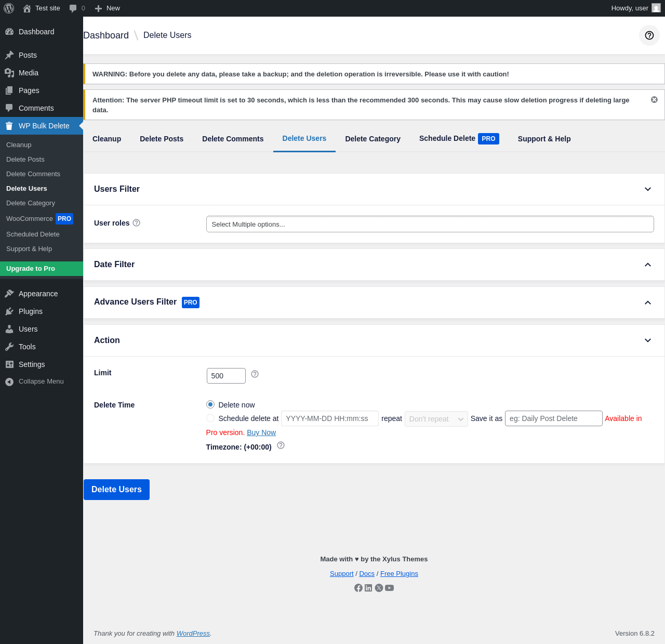The image size is (665, 644).
Task: Click the WP Bulk Delete trash icon
Action: [9, 126]
